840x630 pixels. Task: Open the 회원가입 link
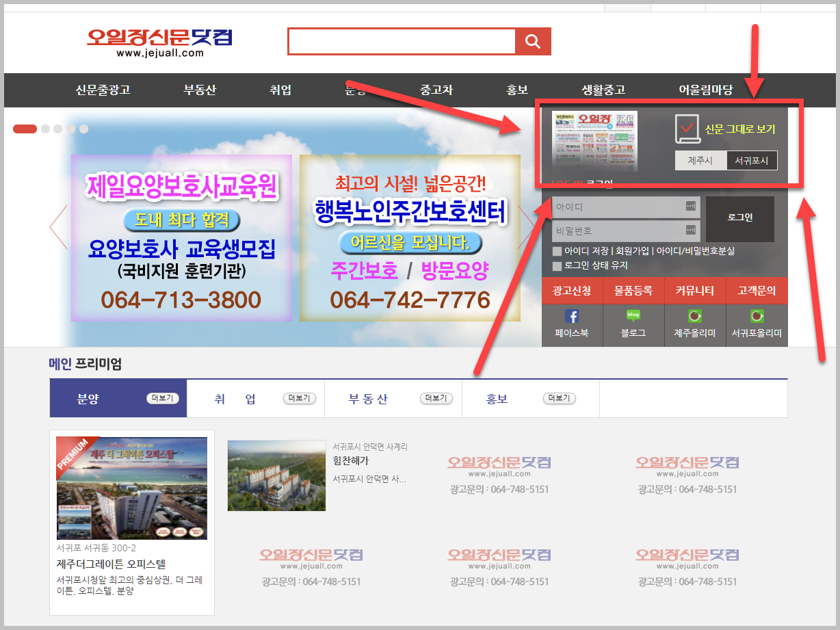click(x=633, y=251)
